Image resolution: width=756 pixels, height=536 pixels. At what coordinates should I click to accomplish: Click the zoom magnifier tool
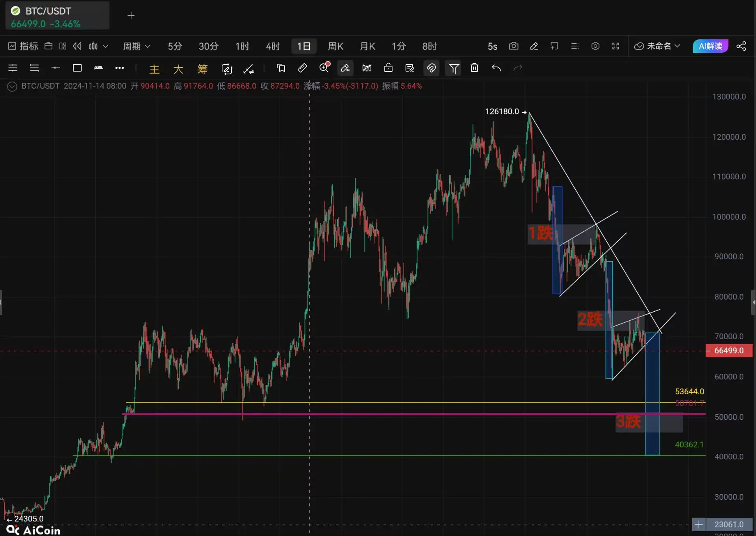click(x=324, y=68)
